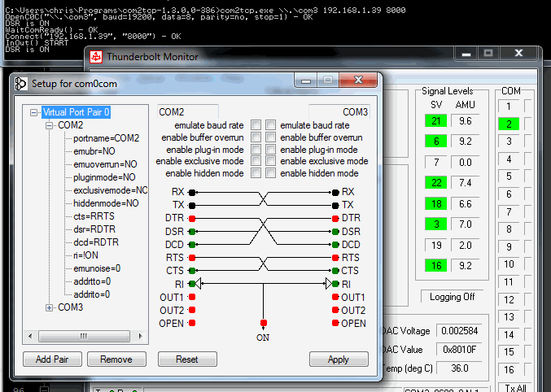Click the com0com setup window icon

tap(20, 84)
